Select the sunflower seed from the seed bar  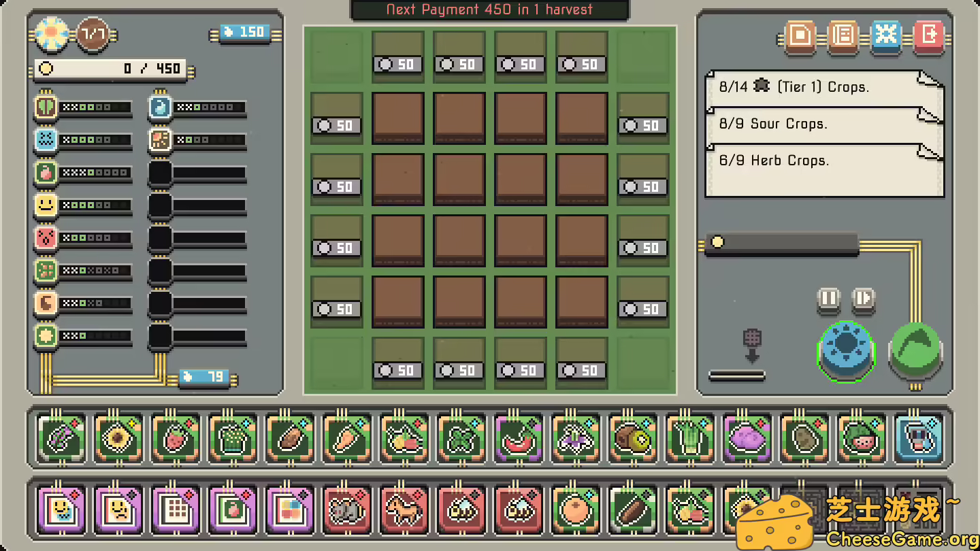point(118,439)
